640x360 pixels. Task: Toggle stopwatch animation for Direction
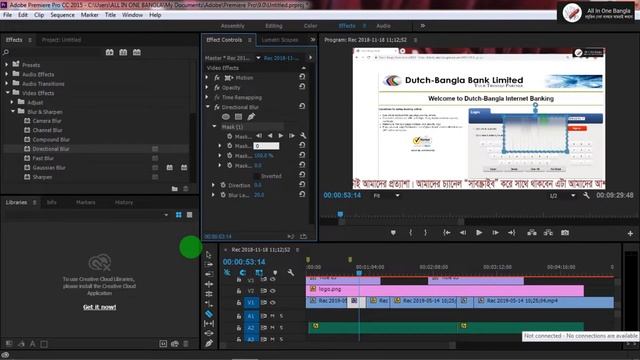click(x=223, y=185)
